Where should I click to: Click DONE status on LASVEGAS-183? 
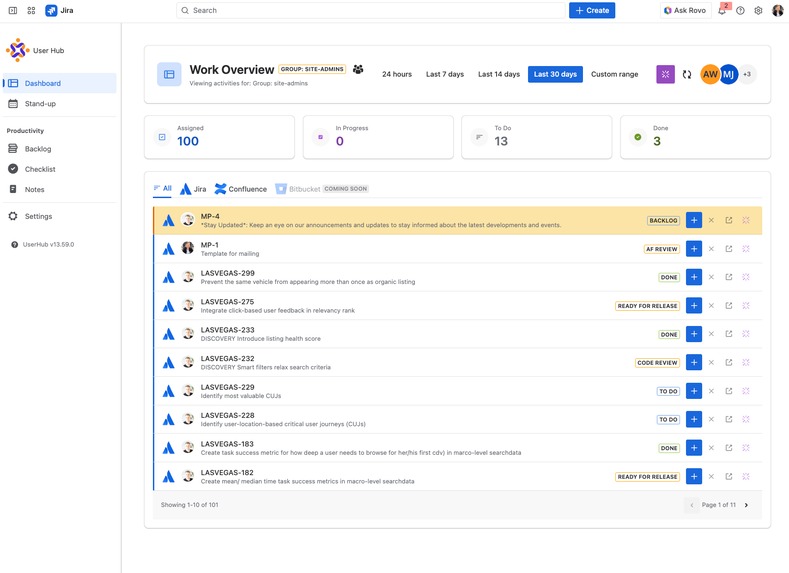(x=669, y=448)
